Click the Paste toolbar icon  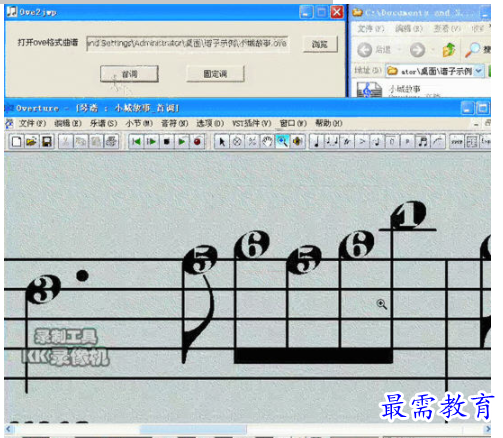[96, 142]
